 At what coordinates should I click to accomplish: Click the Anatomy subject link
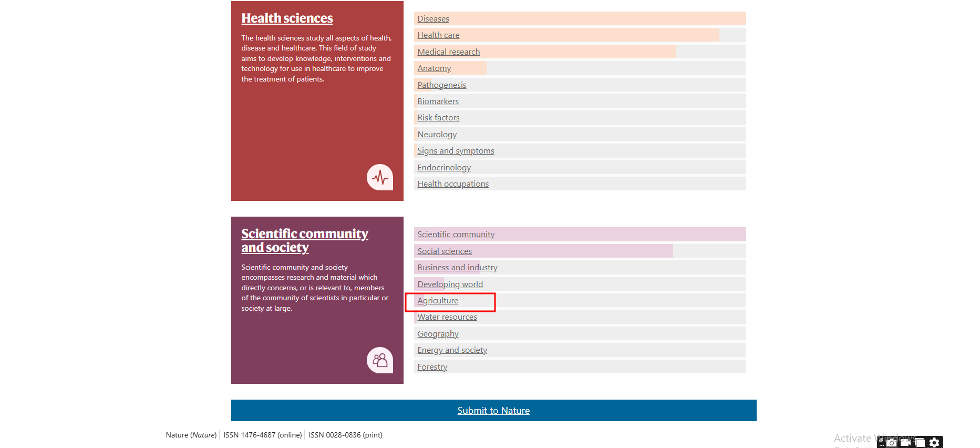(x=434, y=68)
